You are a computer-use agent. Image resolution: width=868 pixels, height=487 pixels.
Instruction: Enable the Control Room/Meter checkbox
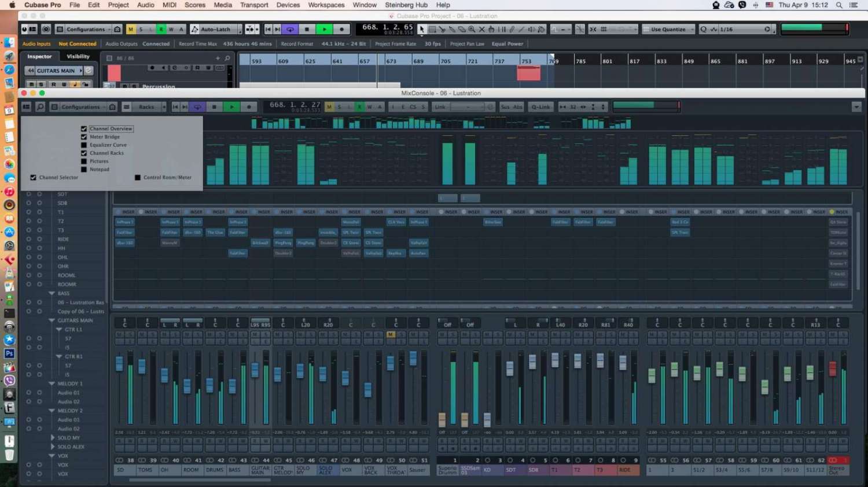[x=138, y=178]
